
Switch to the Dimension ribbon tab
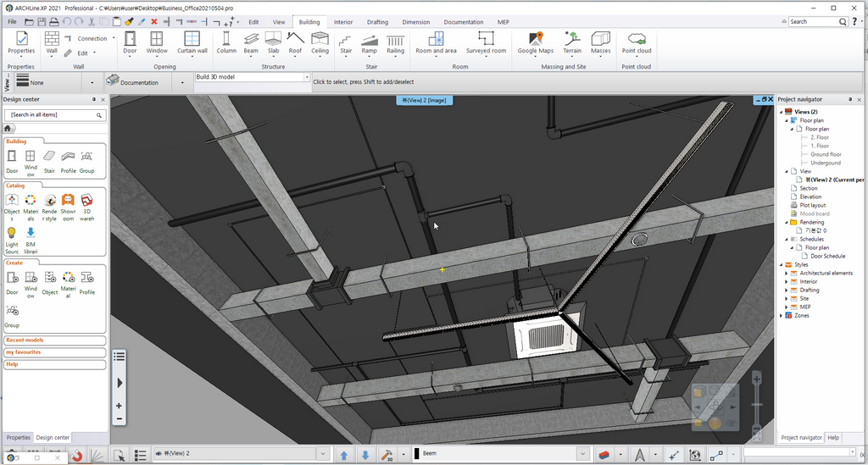(415, 22)
